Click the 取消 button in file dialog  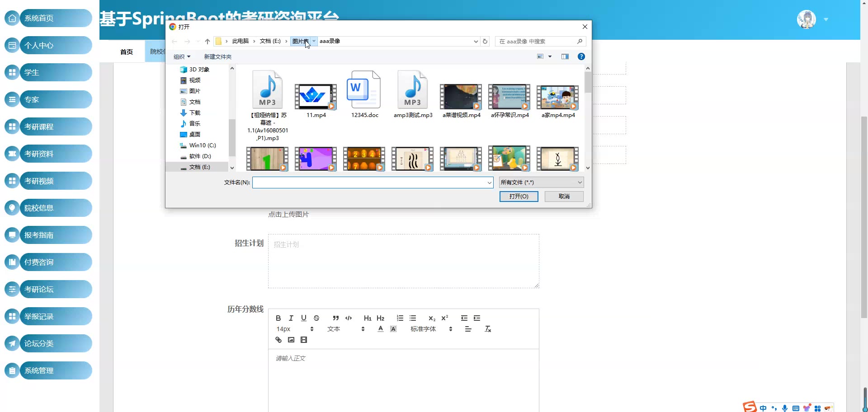click(x=564, y=197)
